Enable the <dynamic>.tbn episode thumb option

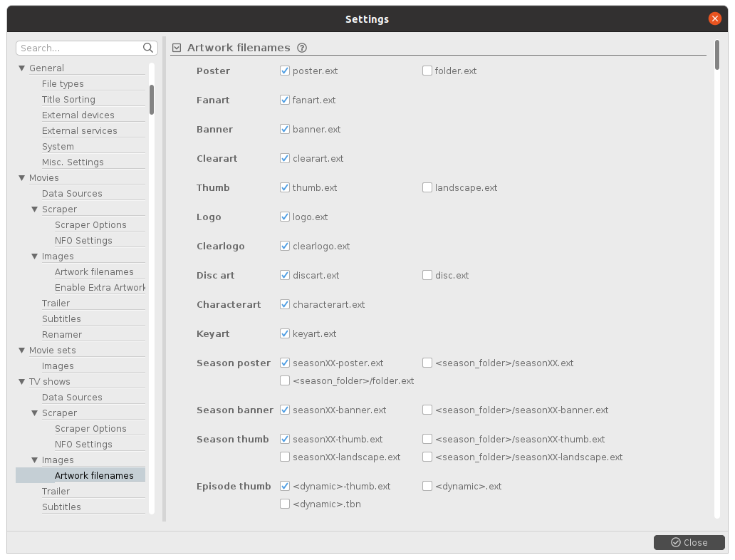pyautogui.click(x=285, y=504)
